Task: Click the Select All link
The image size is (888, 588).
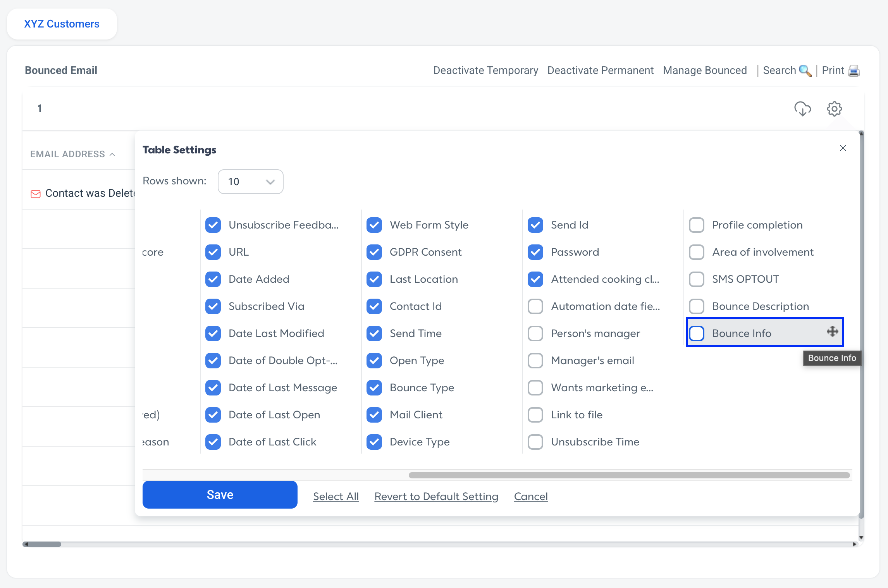Action: [x=336, y=497]
